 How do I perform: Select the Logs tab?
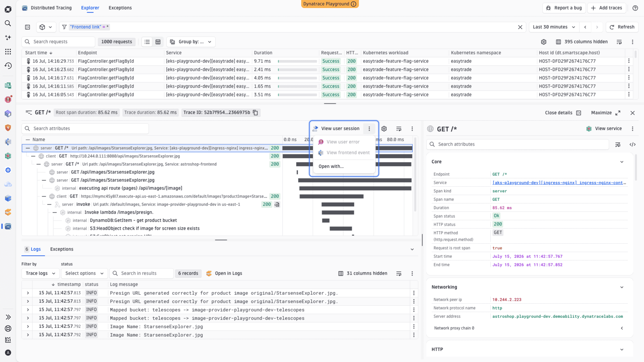[33, 249]
